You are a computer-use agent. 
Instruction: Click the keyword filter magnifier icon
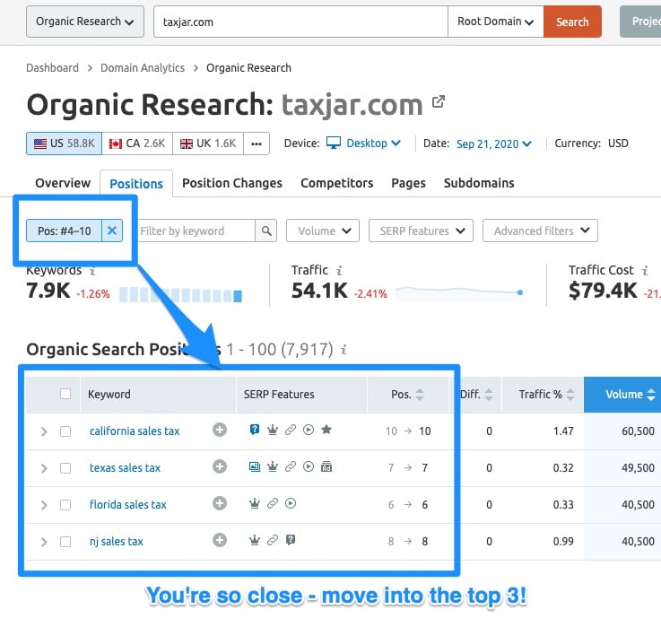click(266, 231)
